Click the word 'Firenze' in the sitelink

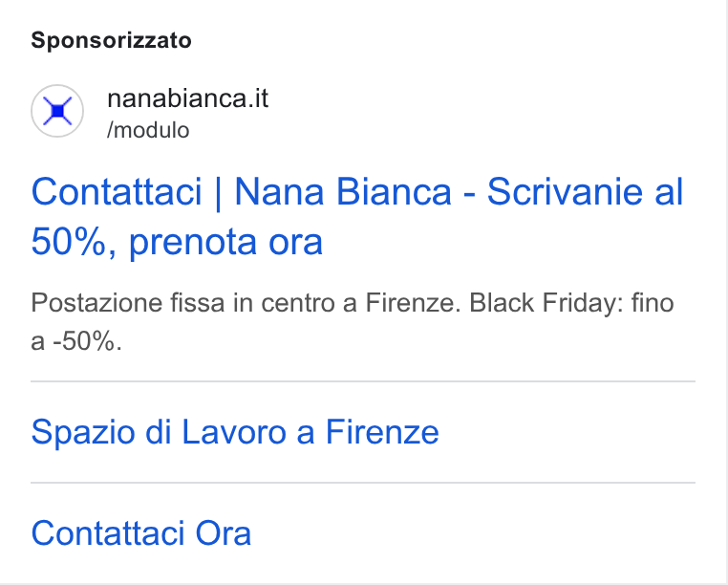click(x=382, y=432)
